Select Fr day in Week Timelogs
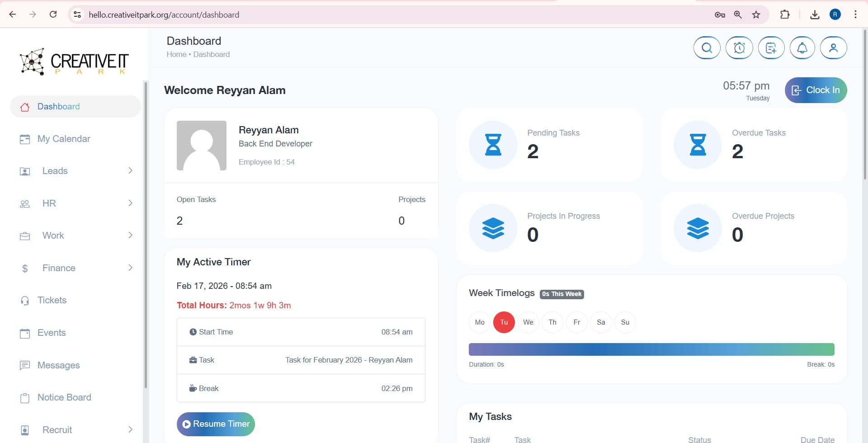 pos(576,322)
